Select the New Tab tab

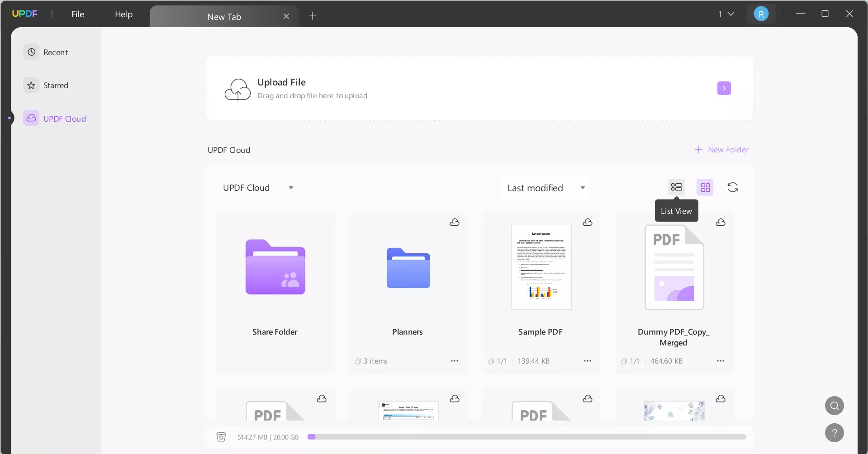click(224, 17)
